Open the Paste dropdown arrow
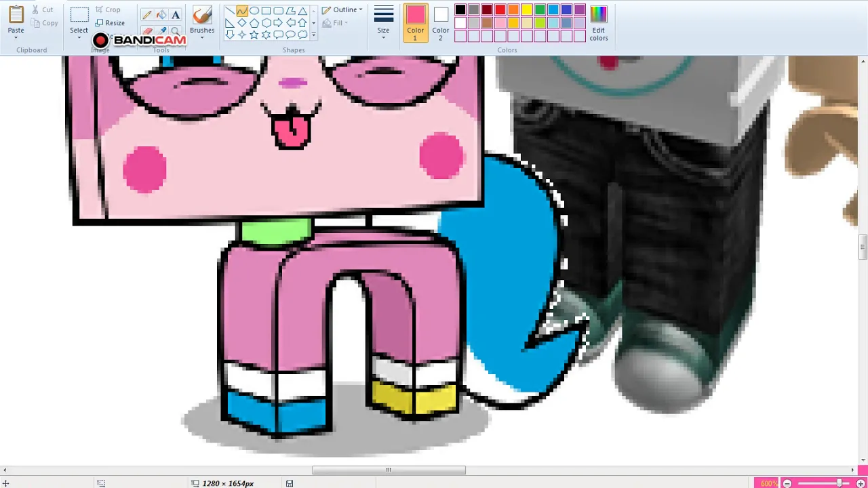The height and width of the screenshot is (488, 868). click(x=16, y=37)
